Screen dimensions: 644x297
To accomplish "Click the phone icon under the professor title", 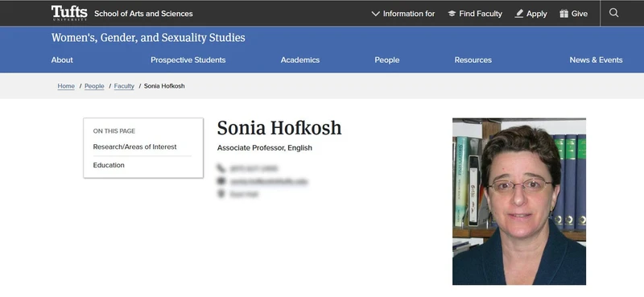I will (221, 168).
